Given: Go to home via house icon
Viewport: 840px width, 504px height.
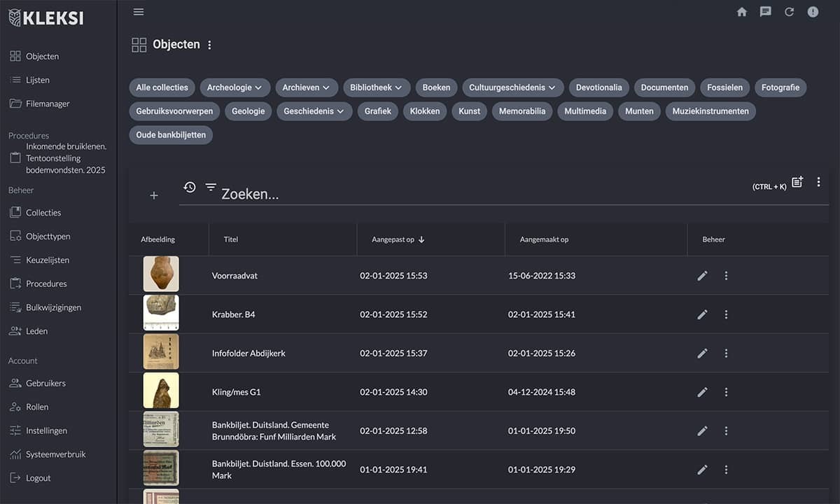Looking at the screenshot, I should pyautogui.click(x=742, y=12).
